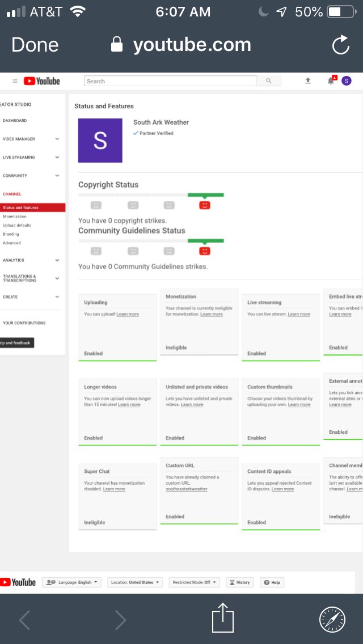This screenshot has height=644, width=363.
Task: Open Monetization in the sidebar
Action: (14, 217)
